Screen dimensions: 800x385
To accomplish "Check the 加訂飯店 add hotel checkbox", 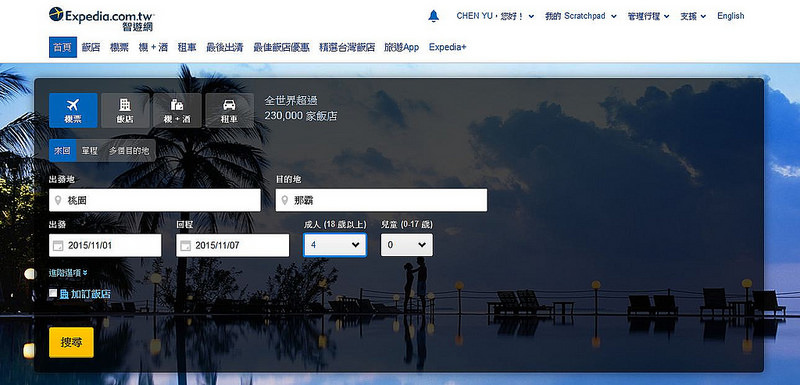I will pos(53,293).
